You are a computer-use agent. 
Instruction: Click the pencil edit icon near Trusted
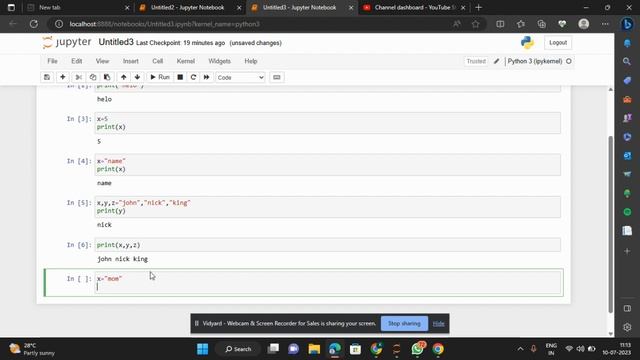(496, 61)
